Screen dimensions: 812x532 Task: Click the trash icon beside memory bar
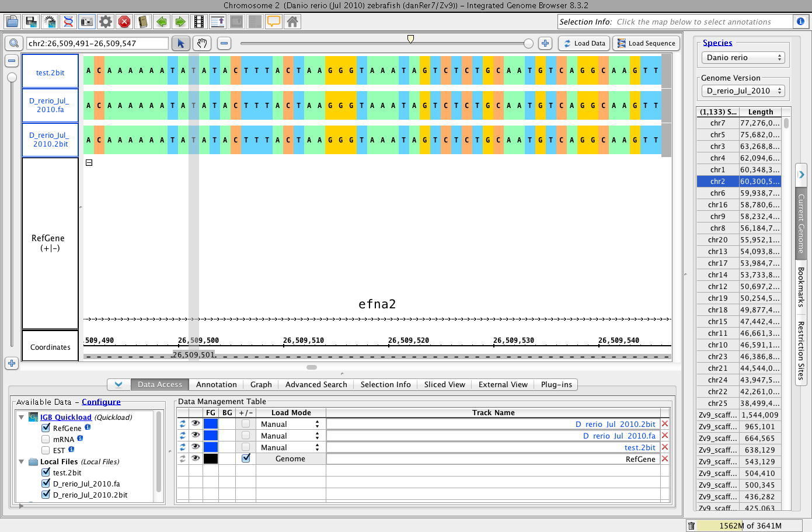coord(691,526)
